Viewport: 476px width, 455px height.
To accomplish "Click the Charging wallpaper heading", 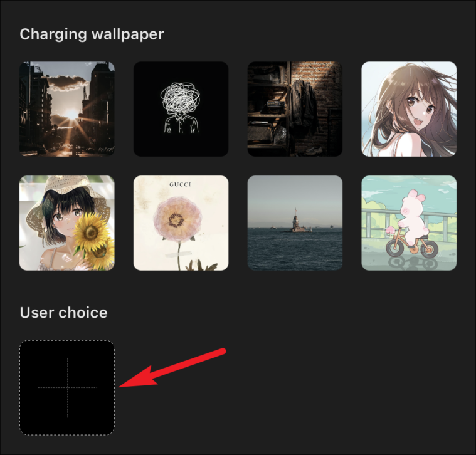I will click(x=92, y=34).
